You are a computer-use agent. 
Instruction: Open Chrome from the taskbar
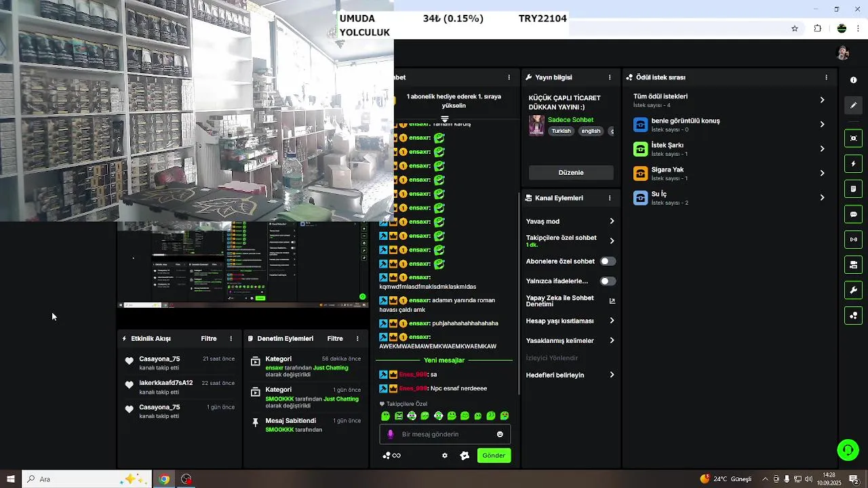(x=164, y=479)
